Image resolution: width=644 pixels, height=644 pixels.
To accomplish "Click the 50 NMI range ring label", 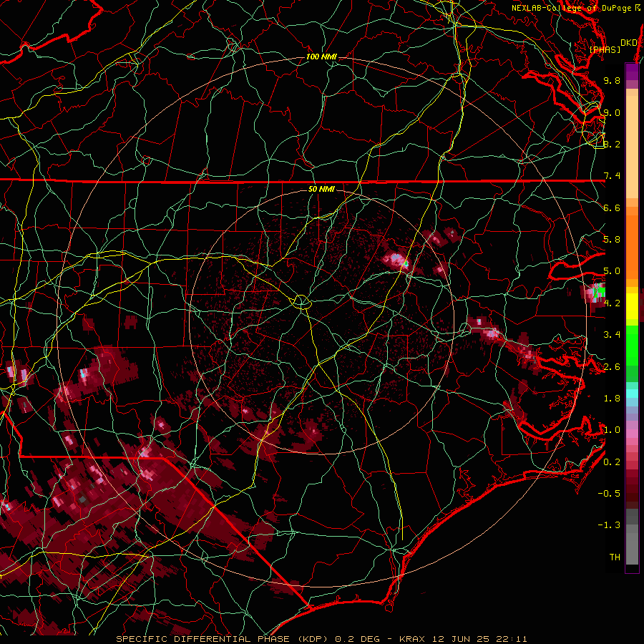I will (x=321, y=189).
